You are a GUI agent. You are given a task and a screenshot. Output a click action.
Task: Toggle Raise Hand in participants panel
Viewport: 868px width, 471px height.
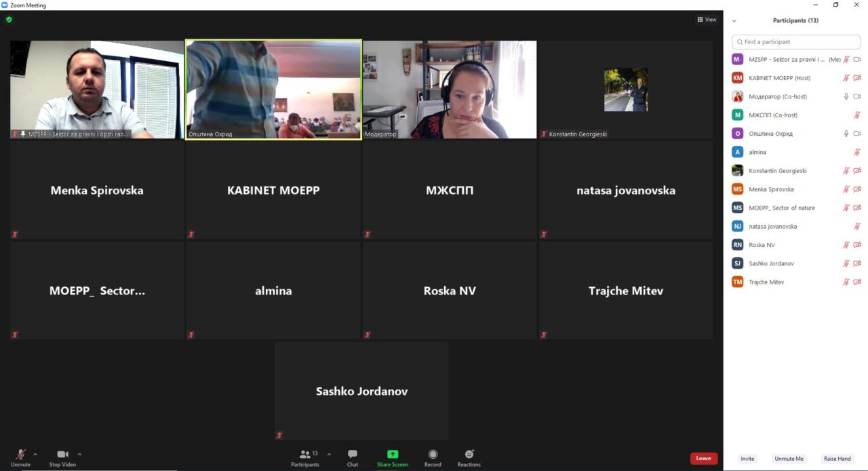[837, 459]
